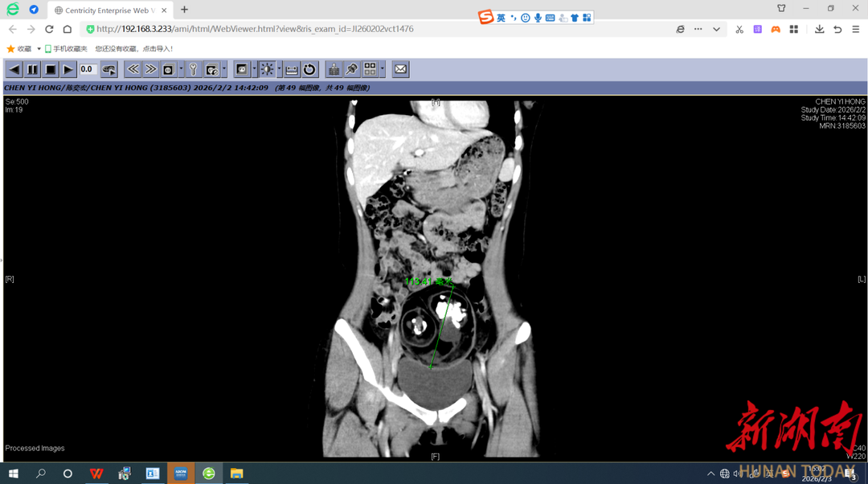Viewport: 868px width, 484px height.
Task: Pause the cine image playback
Action: tap(32, 70)
